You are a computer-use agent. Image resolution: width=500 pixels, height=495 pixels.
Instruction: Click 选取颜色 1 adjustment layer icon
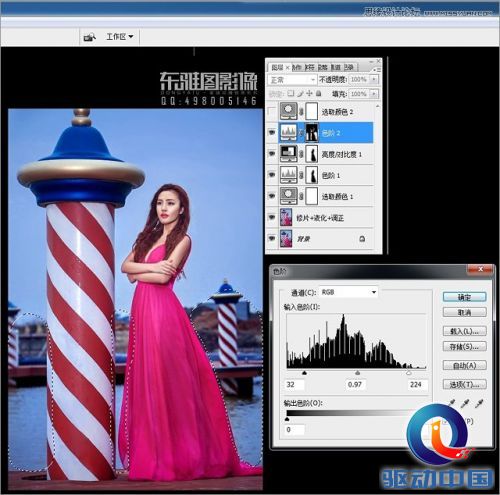click(288, 196)
